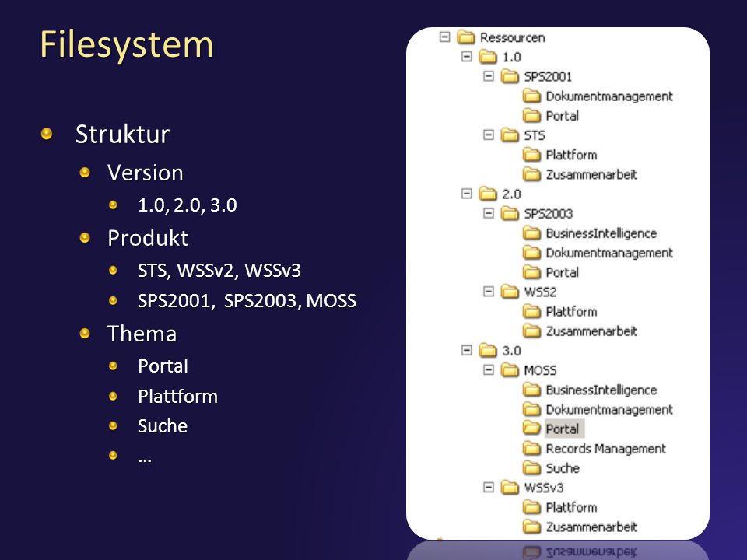Click the WSS2 folder icon
Image resolution: width=747 pixels, height=560 pixels.
click(x=510, y=292)
